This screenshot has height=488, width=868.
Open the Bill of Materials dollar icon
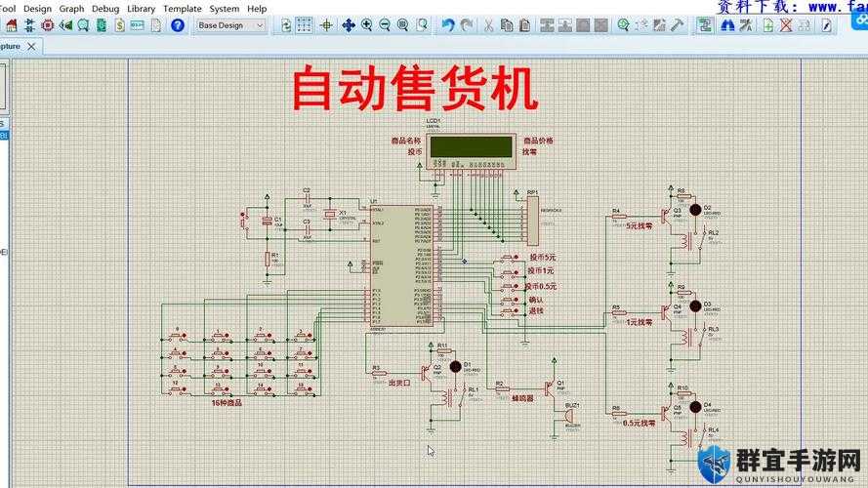(119, 25)
